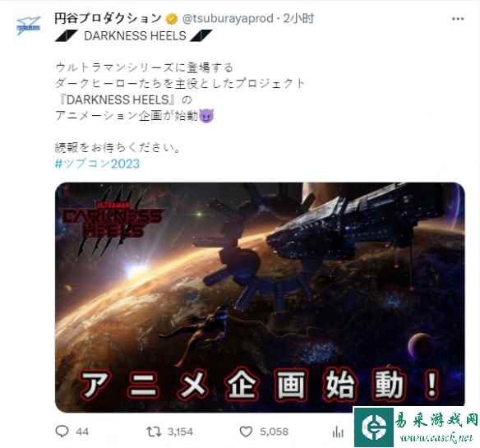Click the like count 5,058
The height and width of the screenshot is (448, 480).
[274, 432]
